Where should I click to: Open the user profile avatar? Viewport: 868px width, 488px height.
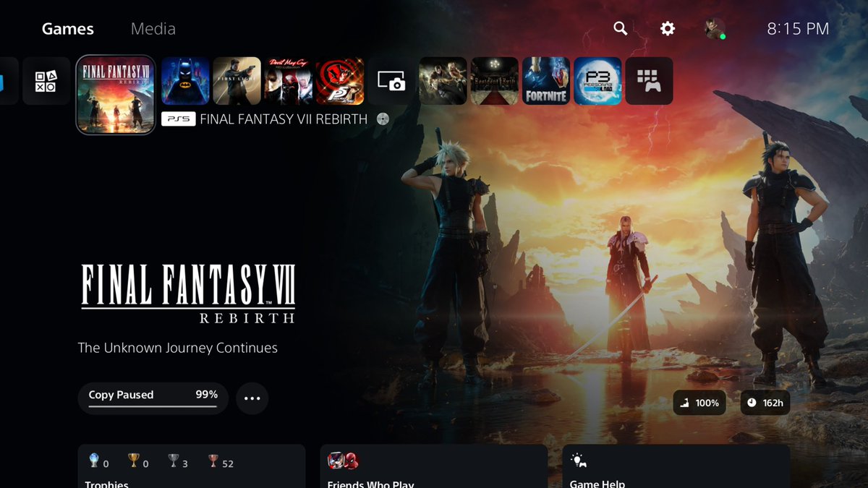tap(715, 29)
